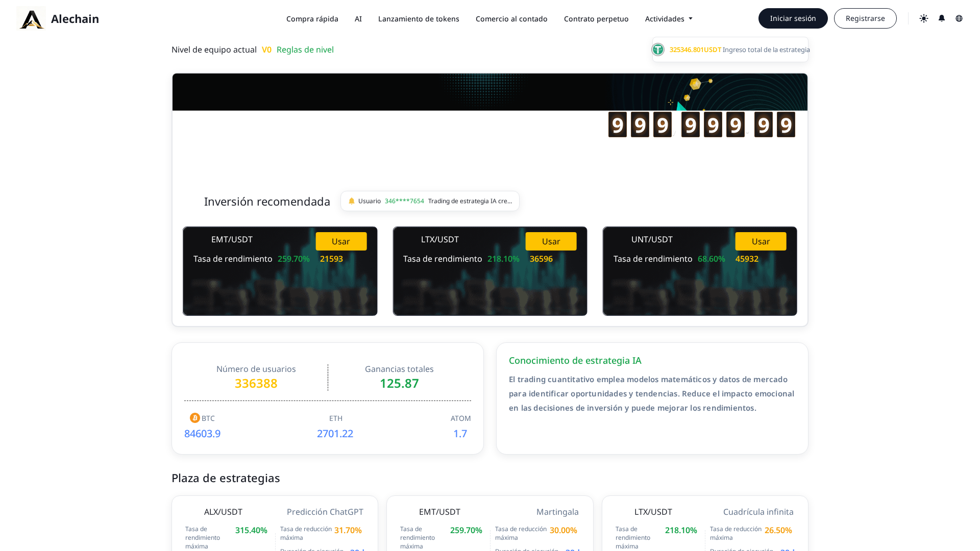The width and height of the screenshot is (980, 551).
Task: Click 218.10% return rate in recommended LTX/USDT card
Action: (503, 259)
